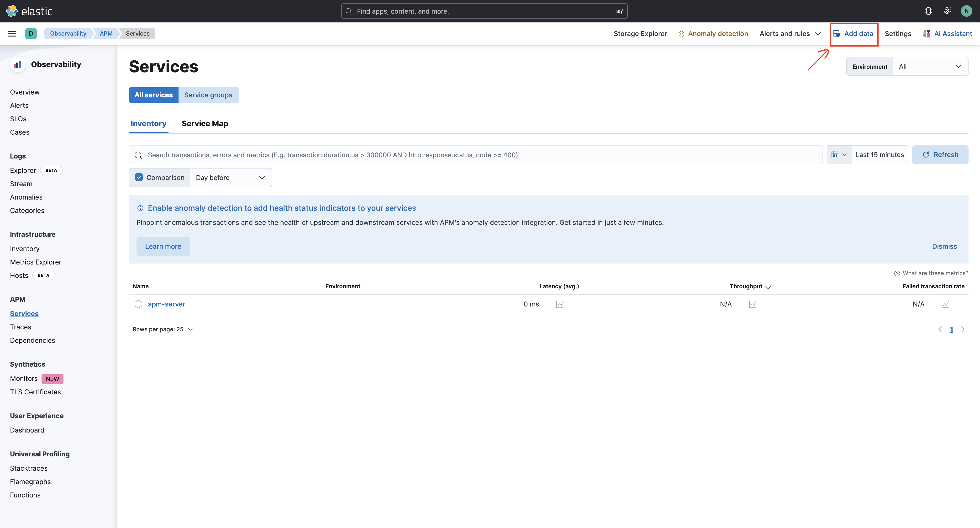Open the AI Assistant
The height and width of the screenshot is (528, 980).
click(x=947, y=33)
